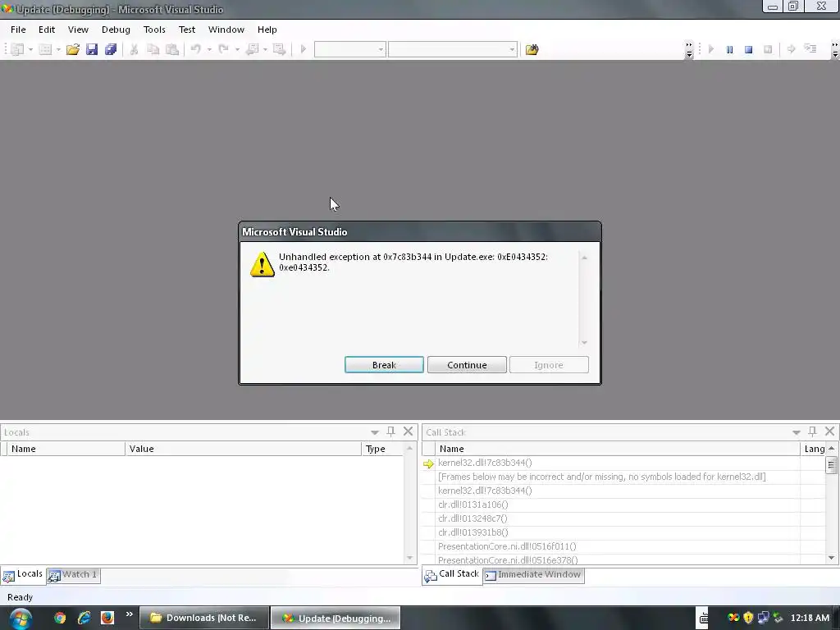Open the Debug menu
This screenshot has width=840, height=630.
tap(116, 30)
